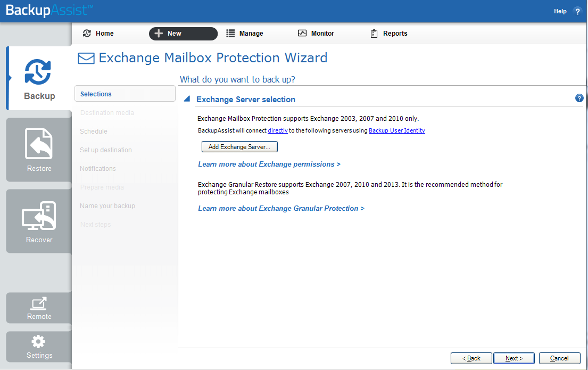This screenshot has height=370, width=588.
Task: Click the Back button
Action: click(471, 358)
